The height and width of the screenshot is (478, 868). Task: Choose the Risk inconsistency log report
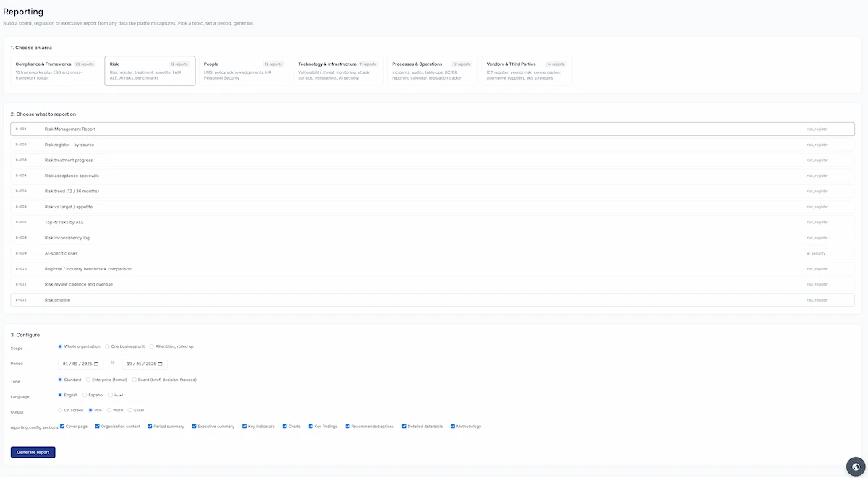click(433, 238)
